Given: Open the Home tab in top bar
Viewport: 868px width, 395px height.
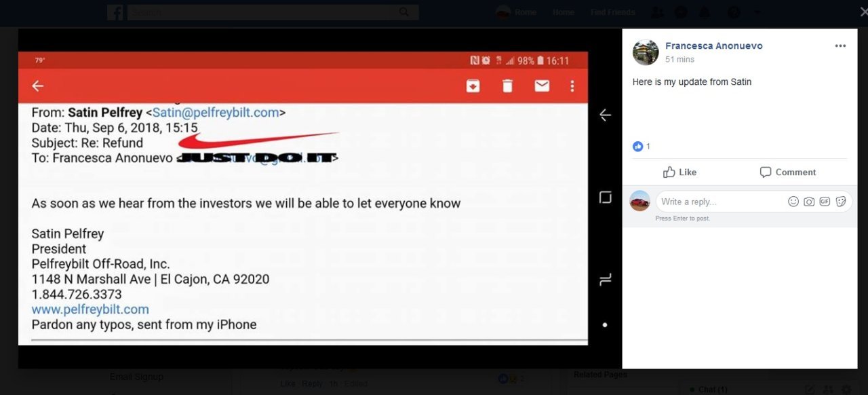Looking at the screenshot, I should tap(564, 12).
